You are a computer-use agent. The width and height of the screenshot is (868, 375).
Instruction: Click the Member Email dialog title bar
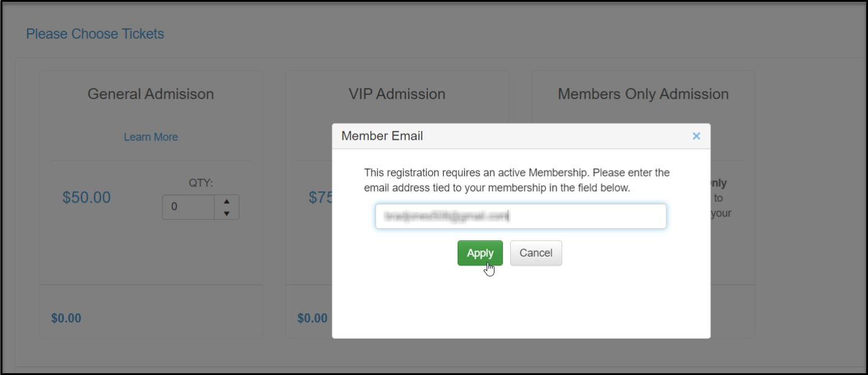coord(521,136)
